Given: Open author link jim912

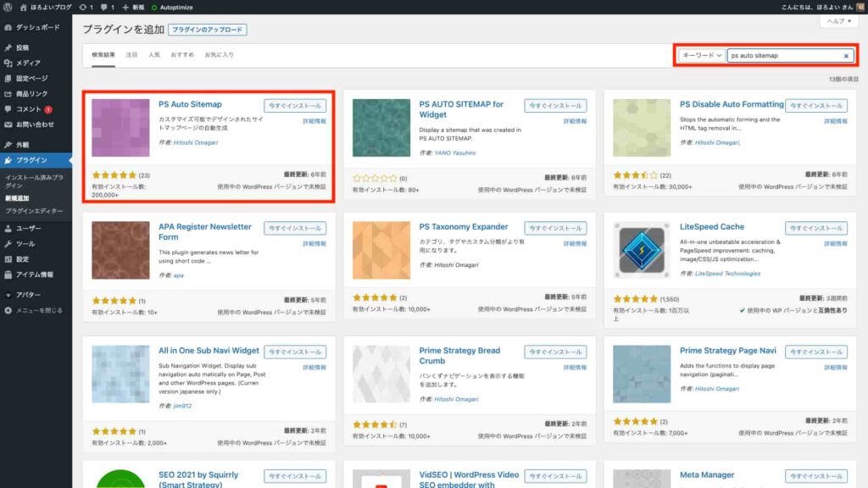Looking at the screenshot, I should coord(182,406).
